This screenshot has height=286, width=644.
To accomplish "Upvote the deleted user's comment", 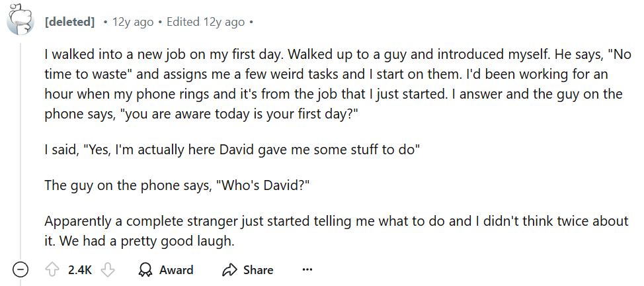I will [x=52, y=270].
